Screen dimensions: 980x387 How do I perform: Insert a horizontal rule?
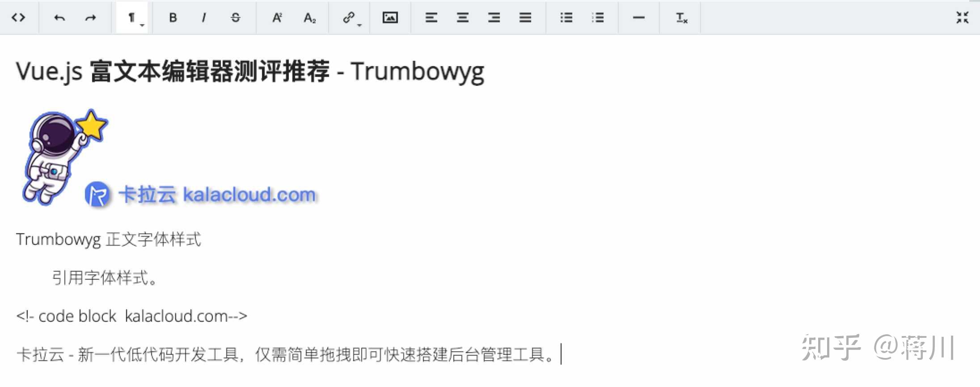[639, 17]
